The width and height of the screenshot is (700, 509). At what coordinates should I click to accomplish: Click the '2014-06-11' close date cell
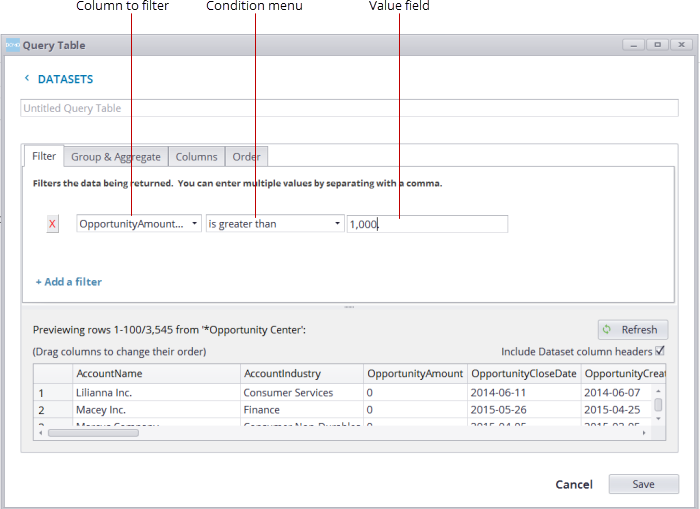524,393
